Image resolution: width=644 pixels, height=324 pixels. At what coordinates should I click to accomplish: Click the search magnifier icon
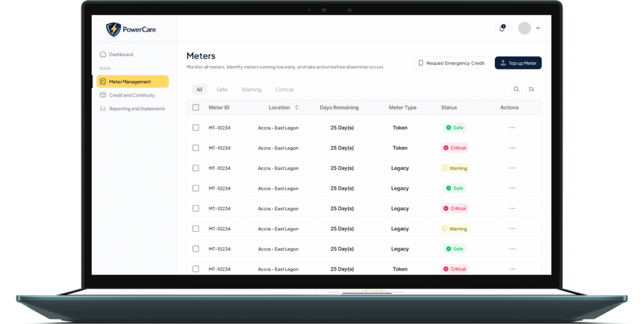coord(516,89)
